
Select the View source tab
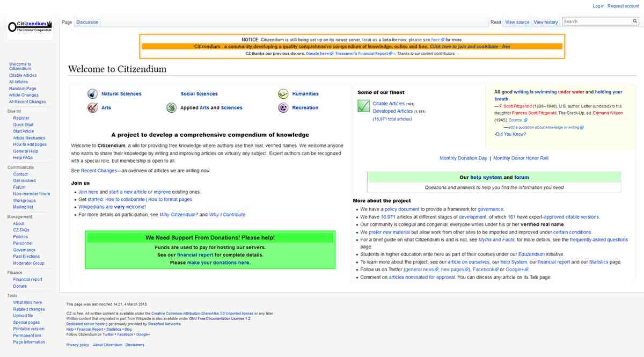coord(517,22)
